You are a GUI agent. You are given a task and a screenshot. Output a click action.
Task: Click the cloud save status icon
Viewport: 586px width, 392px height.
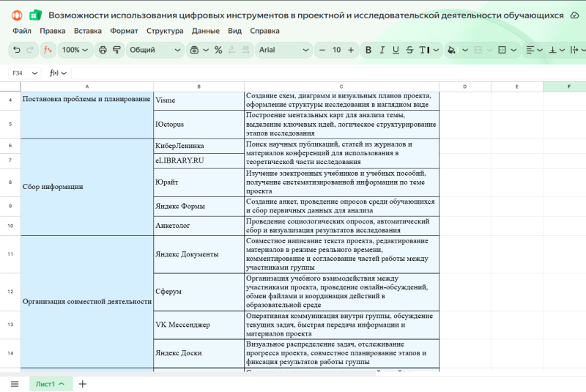point(574,15)
